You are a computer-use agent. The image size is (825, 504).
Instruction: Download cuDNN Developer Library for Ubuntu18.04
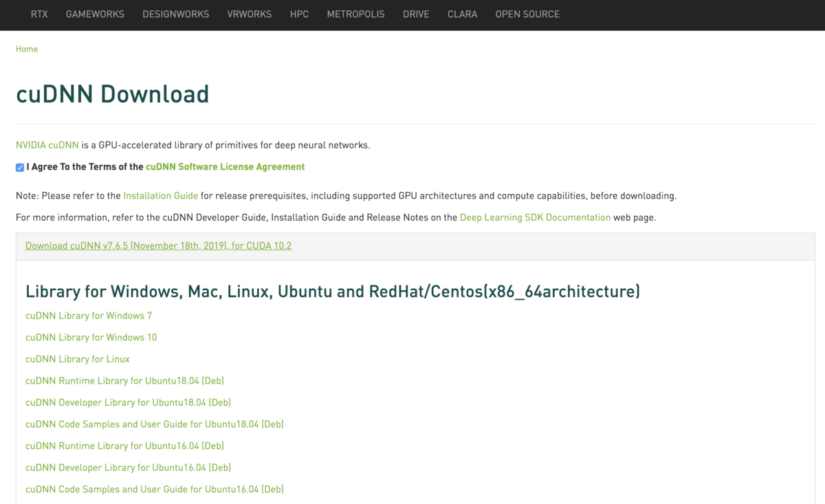(x=128, y=402)
